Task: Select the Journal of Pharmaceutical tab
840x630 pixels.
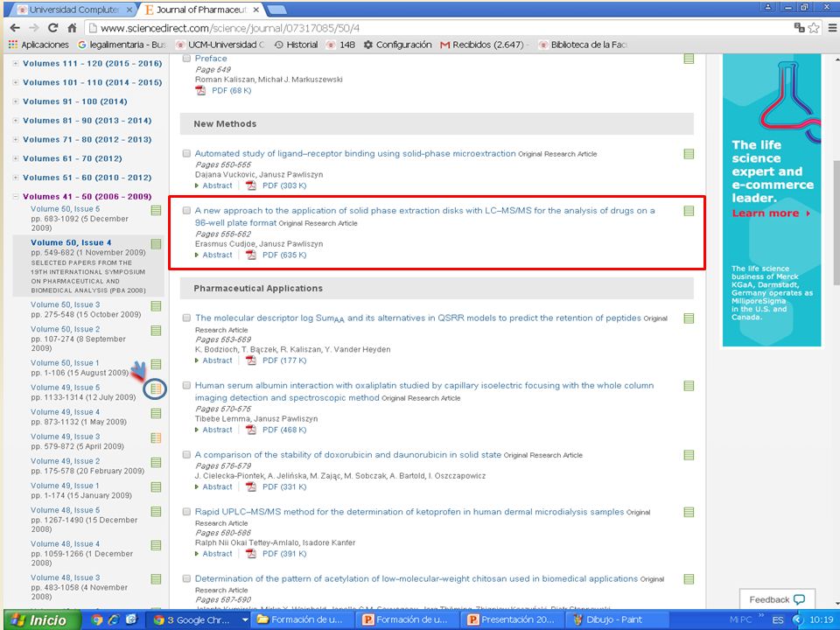Action: pos(201,10)
